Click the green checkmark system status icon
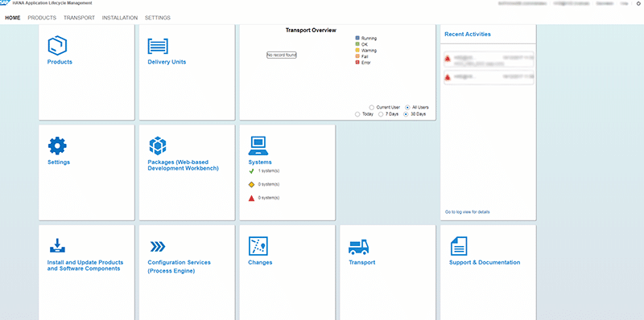This screenshot has width=644, height=320. pyautogui.click(x=251, y=171)
